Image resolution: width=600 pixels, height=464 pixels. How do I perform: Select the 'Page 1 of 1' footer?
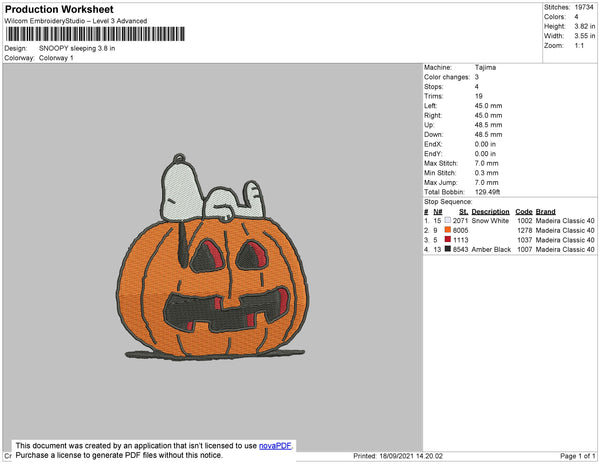click(577, 456)
